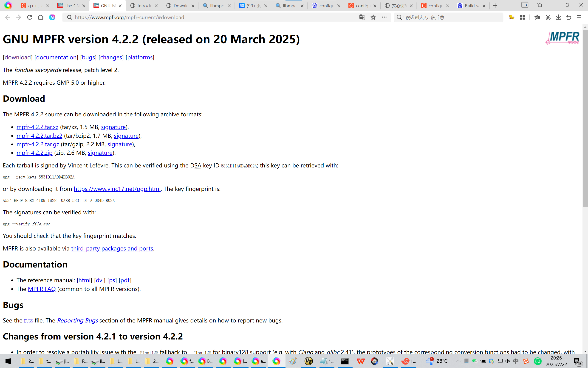Open the vinc17.net pgp.html link
588x368 pixels.
coord(117,189)
